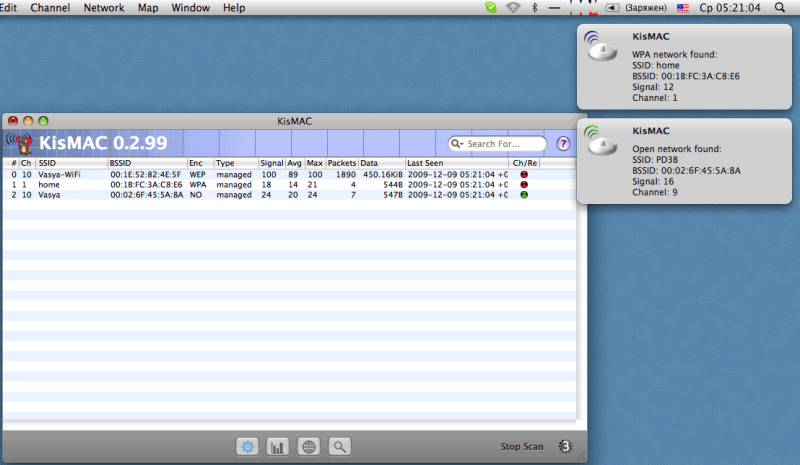800x465 pixels.
Task: Sort by Packets column header
Action: (342, 163)
